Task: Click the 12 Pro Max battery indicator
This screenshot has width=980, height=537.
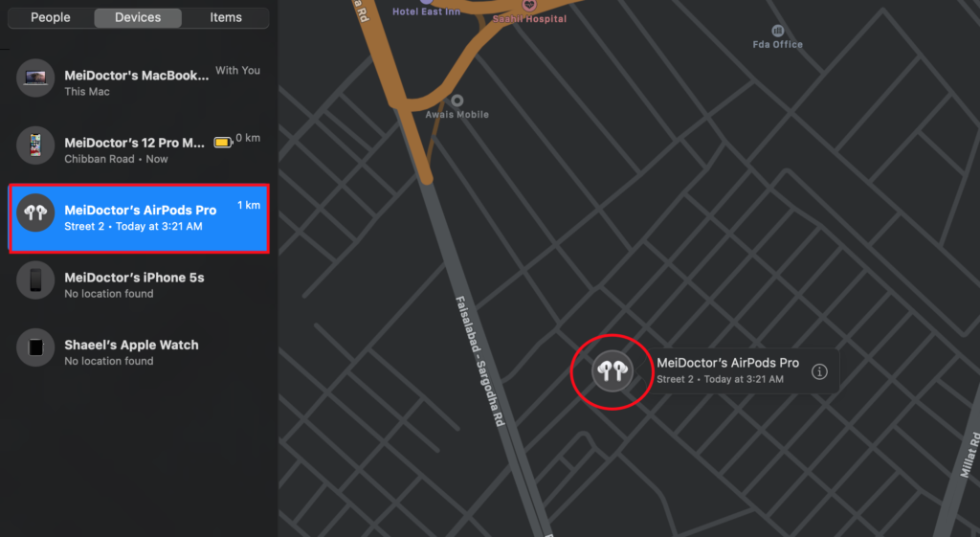Action: coord(222,143)
